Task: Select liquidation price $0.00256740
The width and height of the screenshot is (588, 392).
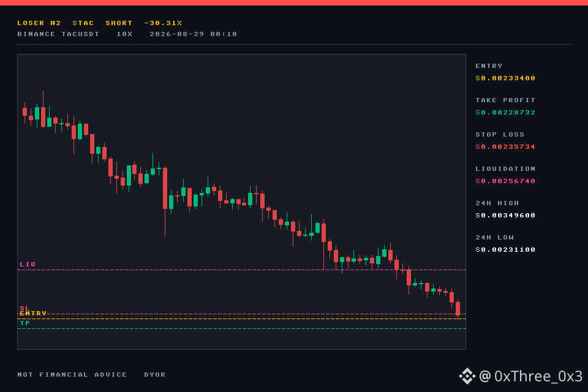Action: coord(505,181)
